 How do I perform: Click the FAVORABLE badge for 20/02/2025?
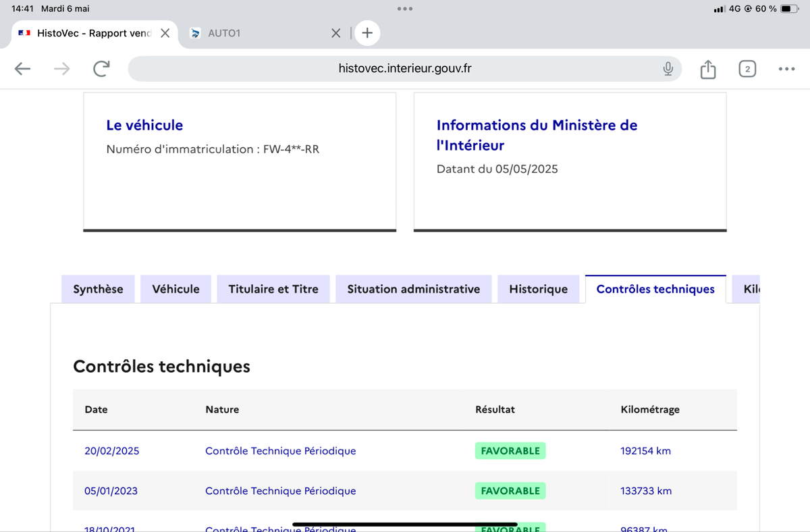(x=510, y=450)
